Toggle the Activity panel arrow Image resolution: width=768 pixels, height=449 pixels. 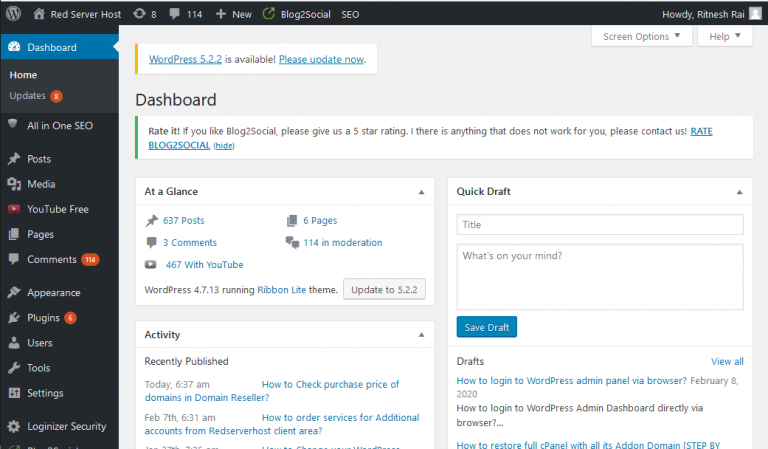click(421, 335)
